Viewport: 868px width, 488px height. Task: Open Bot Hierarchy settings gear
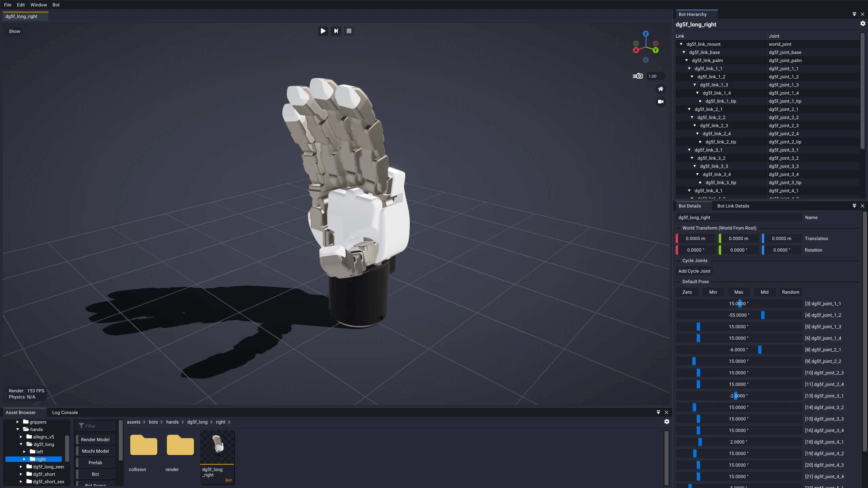tap(863, 23)
